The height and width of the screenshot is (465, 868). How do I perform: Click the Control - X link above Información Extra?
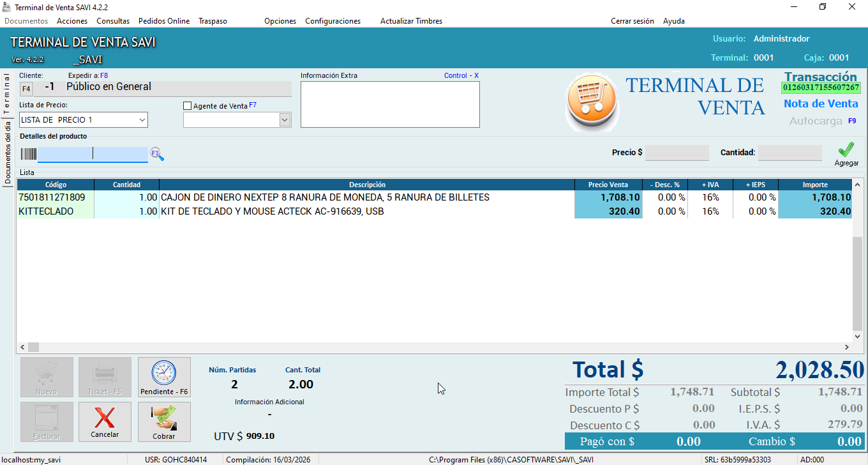click(460, 75)
